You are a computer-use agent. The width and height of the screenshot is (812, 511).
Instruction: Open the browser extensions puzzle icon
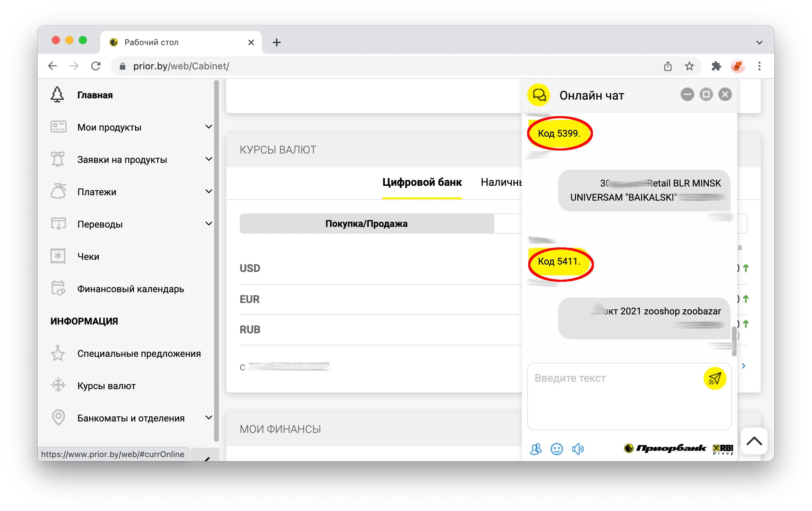(x=716, y=66)
